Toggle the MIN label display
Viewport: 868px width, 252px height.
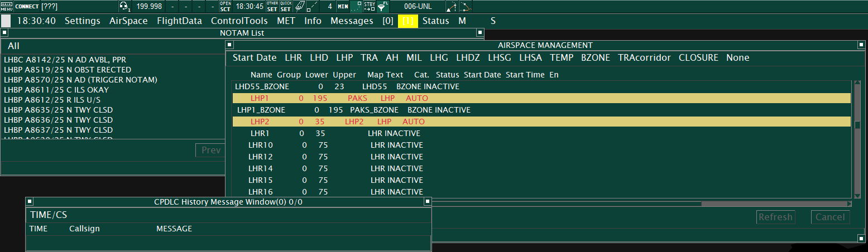click(343, 7)
